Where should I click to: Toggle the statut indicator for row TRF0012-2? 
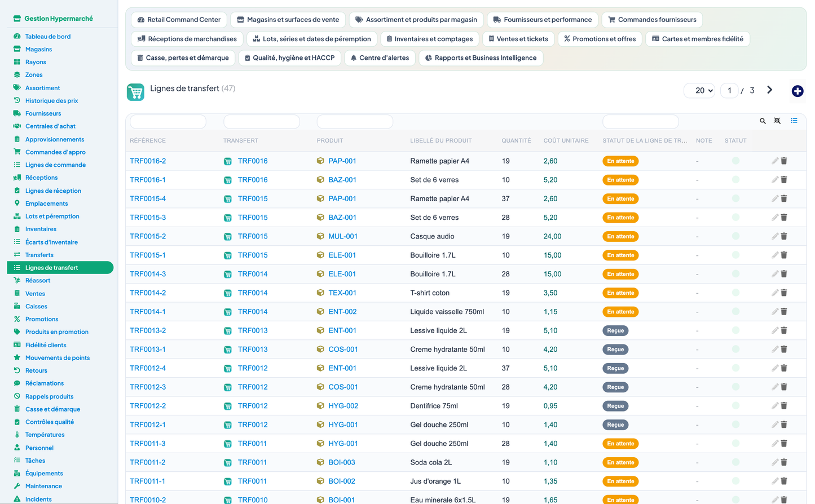point(735,406)
